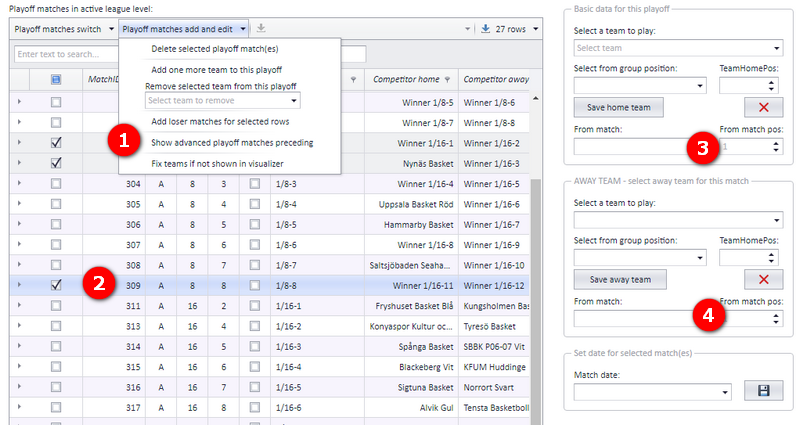Click the export icon next to 27 rows
800x425 pixels.
coord(486,29)
